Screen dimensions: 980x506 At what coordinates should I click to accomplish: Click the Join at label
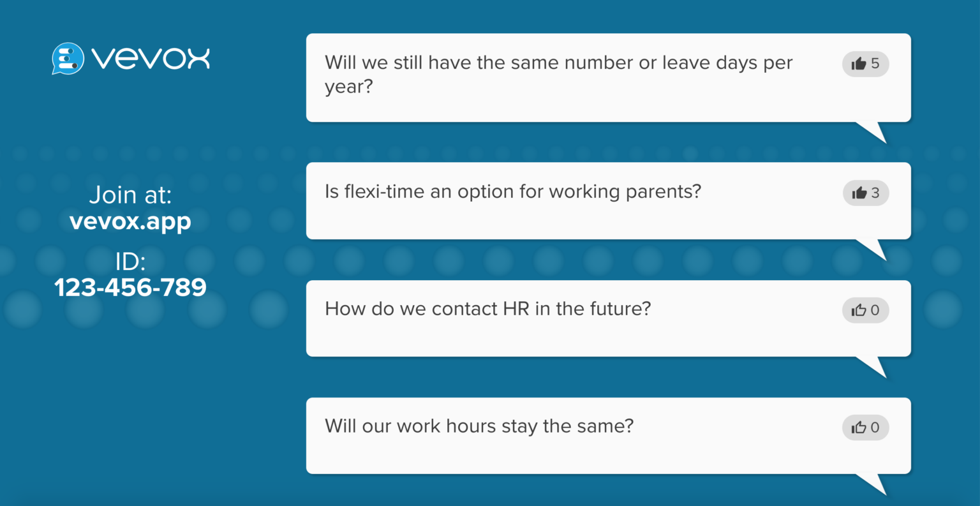click(130, 195)
